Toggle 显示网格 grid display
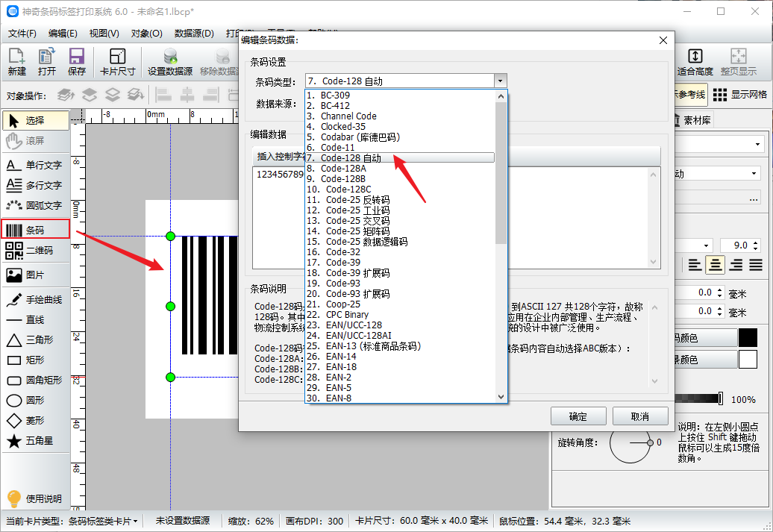 pyautogui.click(x=740, y=95)
